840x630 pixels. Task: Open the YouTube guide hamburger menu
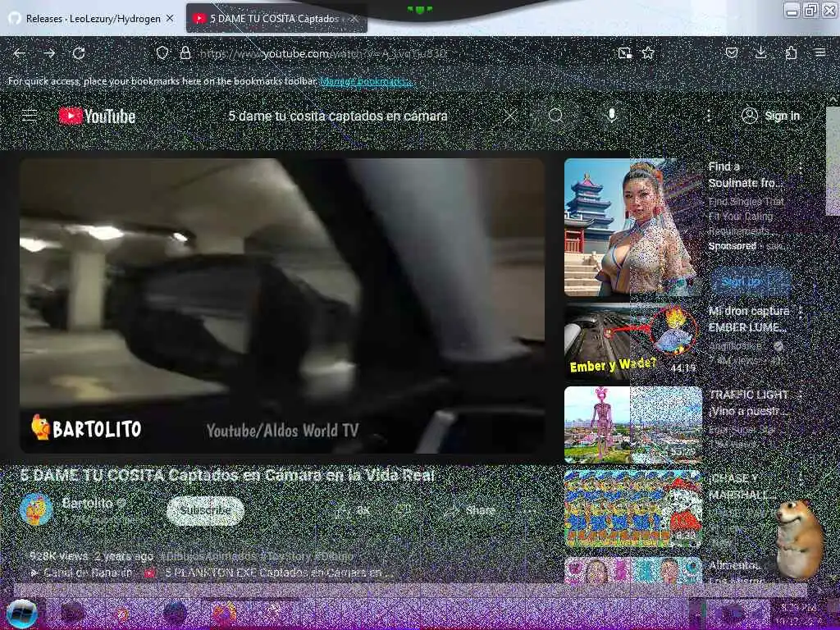point(30,116)
